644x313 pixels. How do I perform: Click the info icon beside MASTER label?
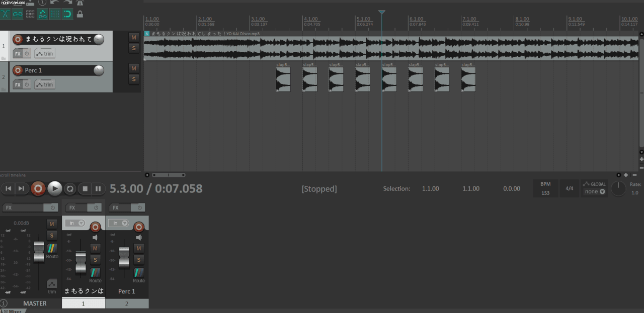tap(4, 303)
